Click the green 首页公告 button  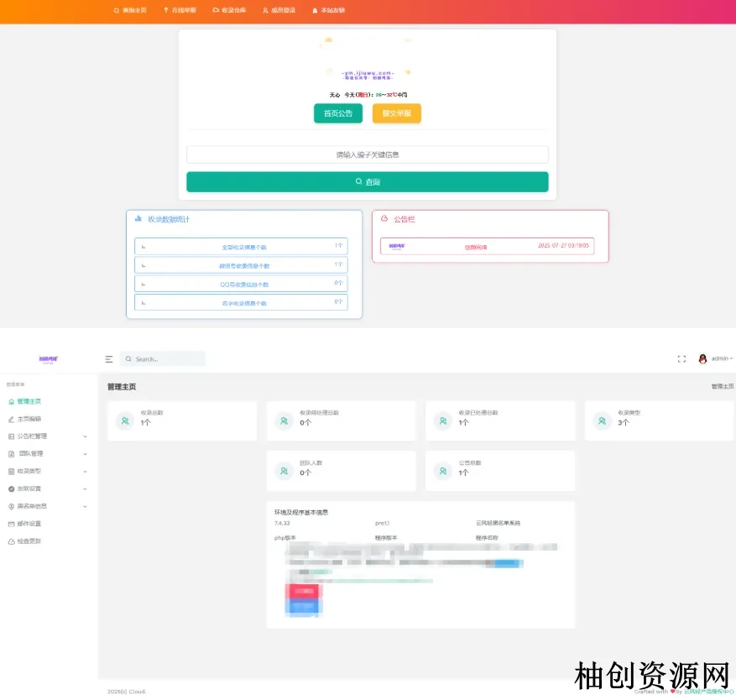tap(338, 113)
